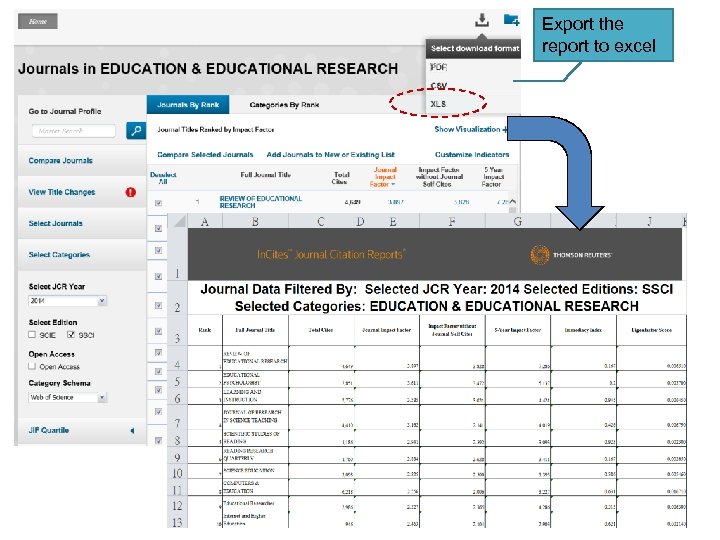Select Excel column G header
Screen dimensions: 720x540
coord(518,222)
